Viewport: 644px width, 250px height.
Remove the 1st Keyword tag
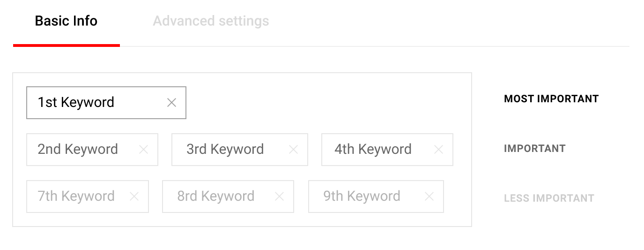point(171,103)
